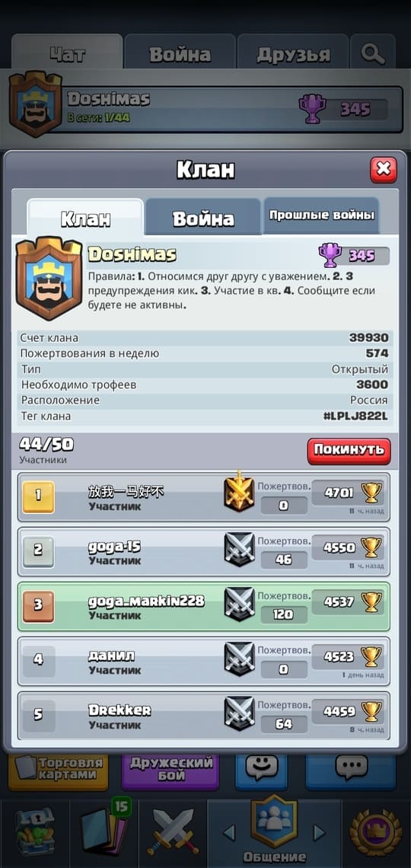This screenshot has height=868, width=411.
Task: Select the Друзья tab at top
Action: pyautogui.click(x=293, y=53)
